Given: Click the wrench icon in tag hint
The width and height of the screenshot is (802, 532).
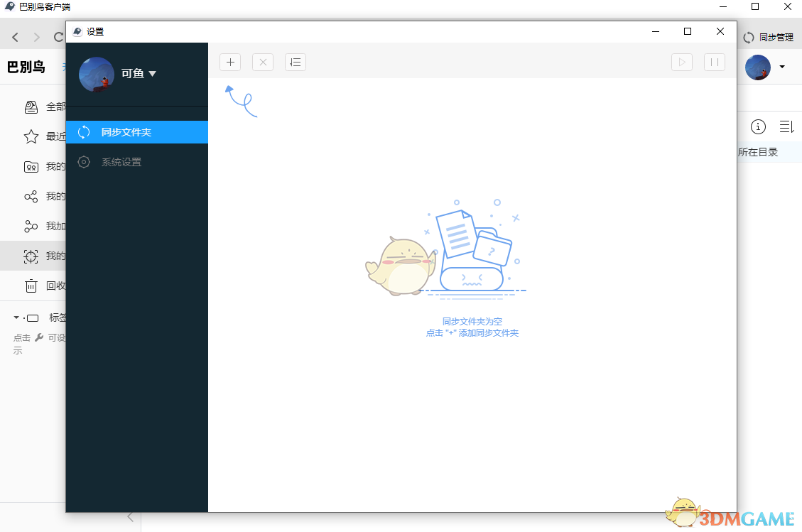Looking at the screenshot, I should 39,337.
